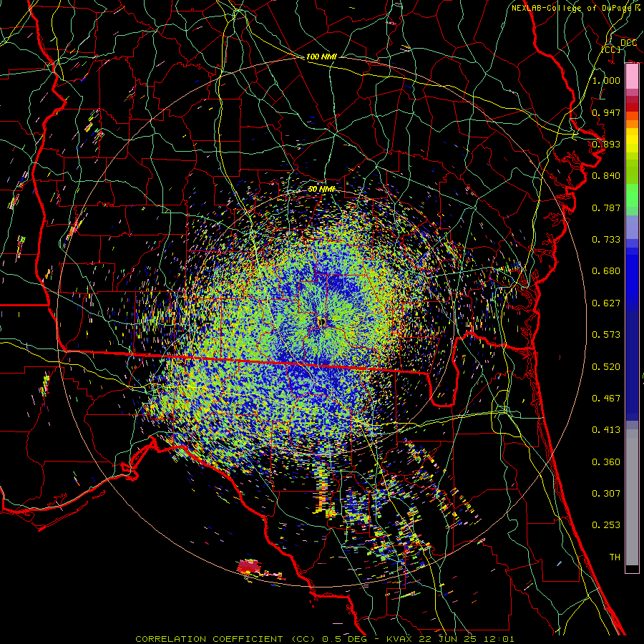The height and width of the screenshot is (644, 644).
Task: Click the Correlation Coefficient KVAX caption text
Action: (x=324, y=639)
